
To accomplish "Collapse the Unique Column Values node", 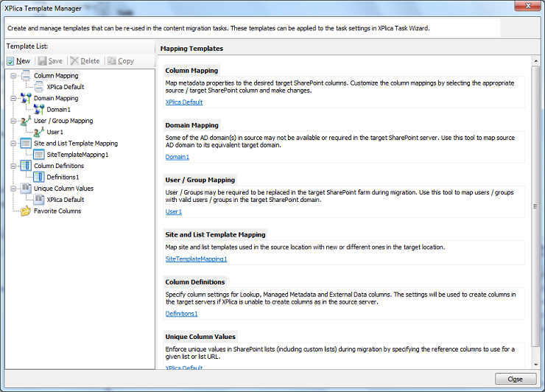I will tap(13, 189).
